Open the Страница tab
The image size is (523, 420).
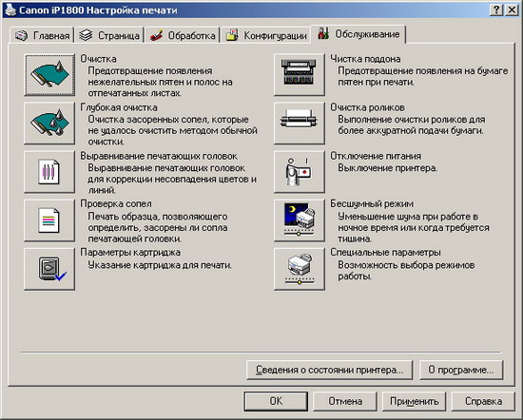109,35
